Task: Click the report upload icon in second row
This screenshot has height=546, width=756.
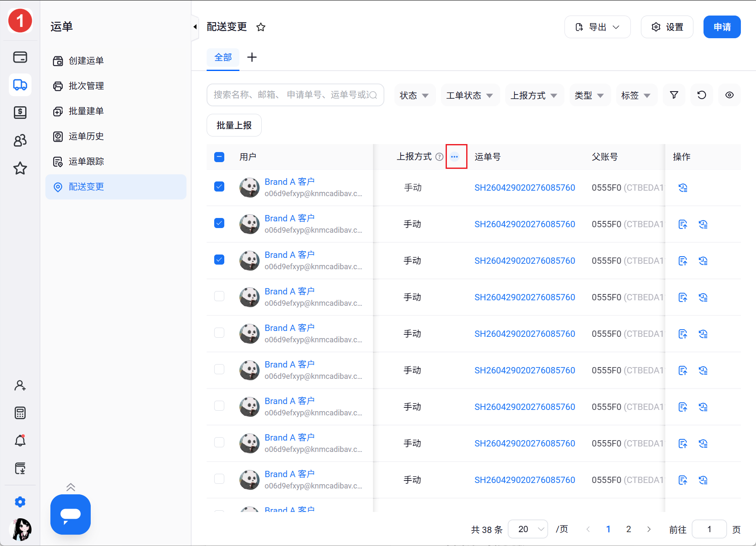Action: tap(683, 224)
